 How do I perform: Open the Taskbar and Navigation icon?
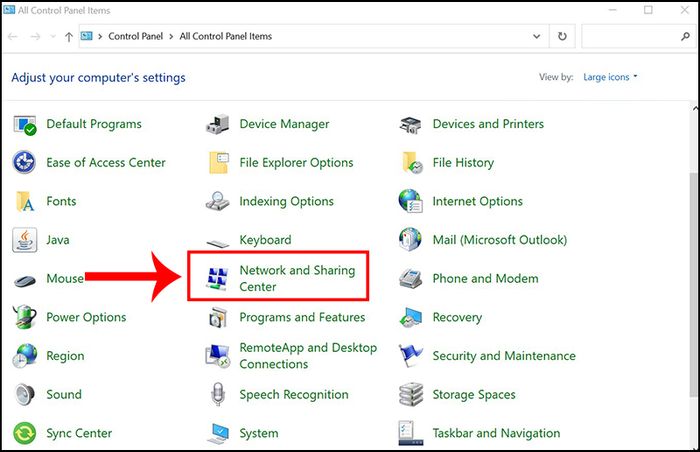coord(411,433)
